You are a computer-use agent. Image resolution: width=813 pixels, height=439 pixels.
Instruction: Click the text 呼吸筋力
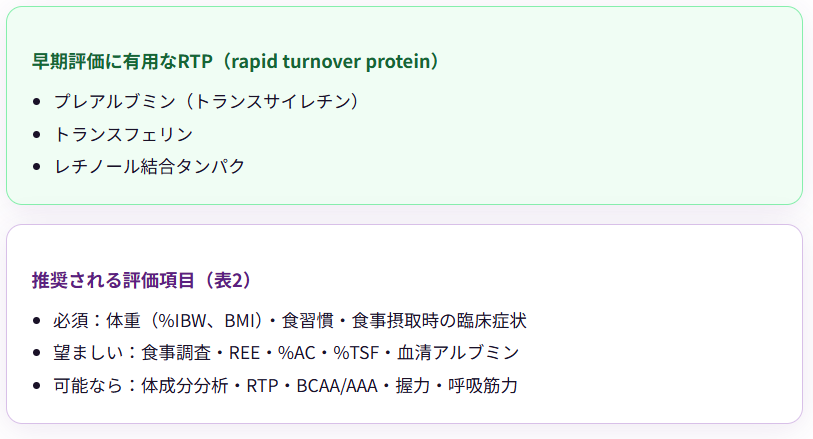tap(483, 385)
